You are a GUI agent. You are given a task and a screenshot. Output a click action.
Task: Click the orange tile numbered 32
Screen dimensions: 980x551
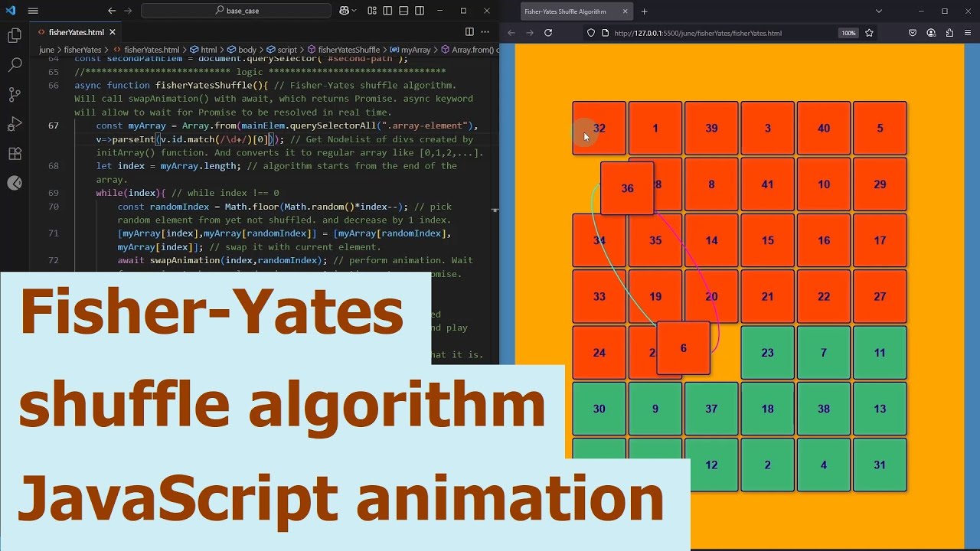click(599, 128)
